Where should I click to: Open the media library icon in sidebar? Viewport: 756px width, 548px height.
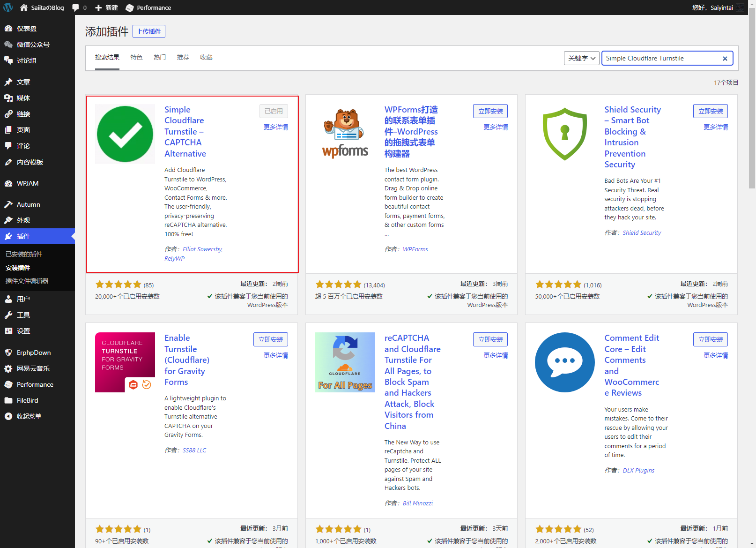pyautogui.click(x=8, y=98)
